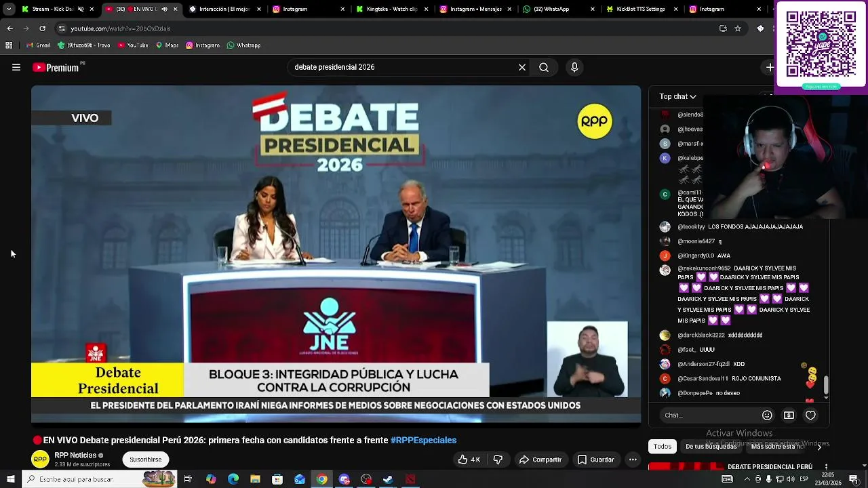Image resolution: width=868 pixels, height=488 pixels.
Task: Open more actions ellipsis under video
Action: click(633, 460)
